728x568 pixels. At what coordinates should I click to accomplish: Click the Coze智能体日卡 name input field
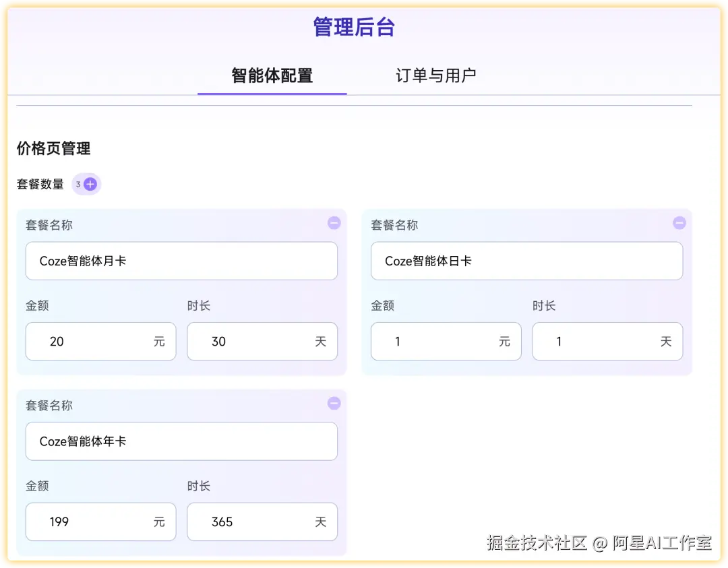point(526,261)
